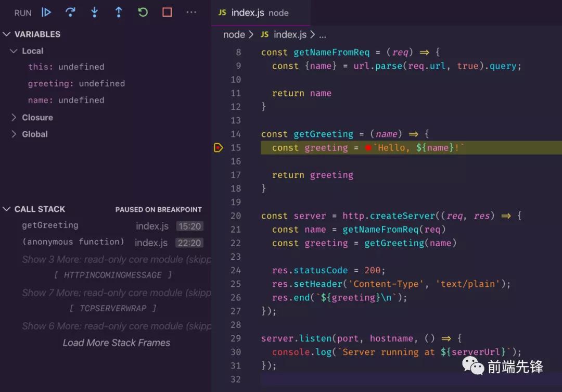Expand the Closure variables section
This screenshot has width=562, height=392.
pos(14,117)
